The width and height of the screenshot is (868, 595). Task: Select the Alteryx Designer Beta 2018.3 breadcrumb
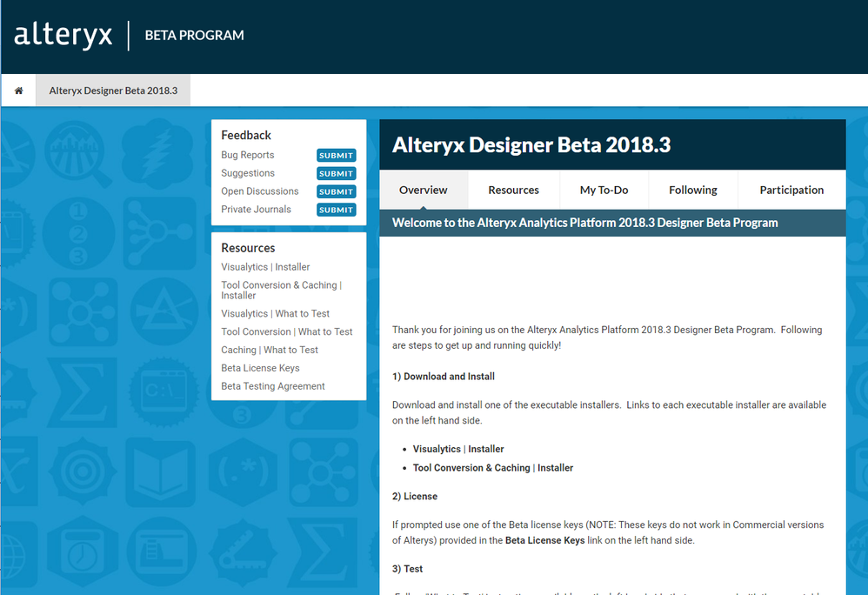(113, 90)
